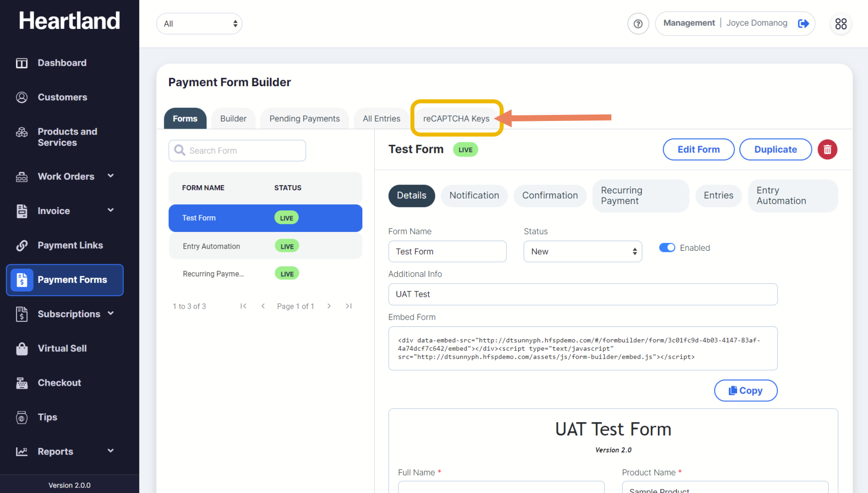
Task: Open the Notification tab
Action: coord(474,195)
